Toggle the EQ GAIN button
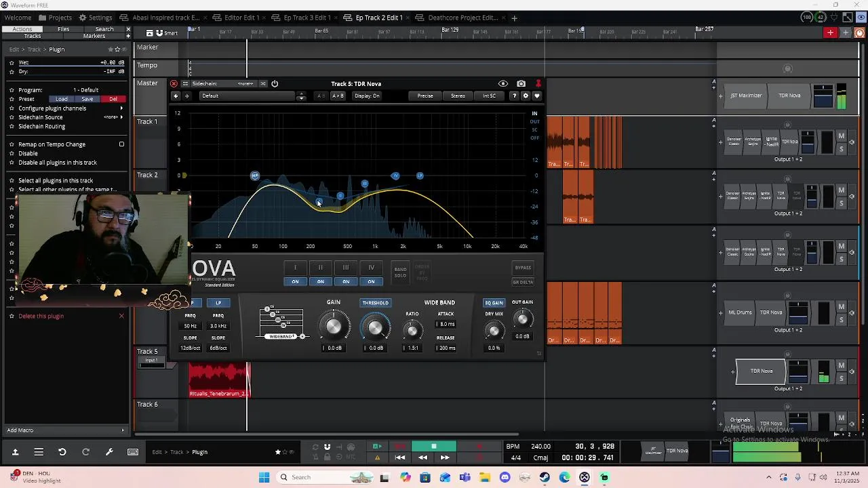868x488 pixels. (494, 303)
